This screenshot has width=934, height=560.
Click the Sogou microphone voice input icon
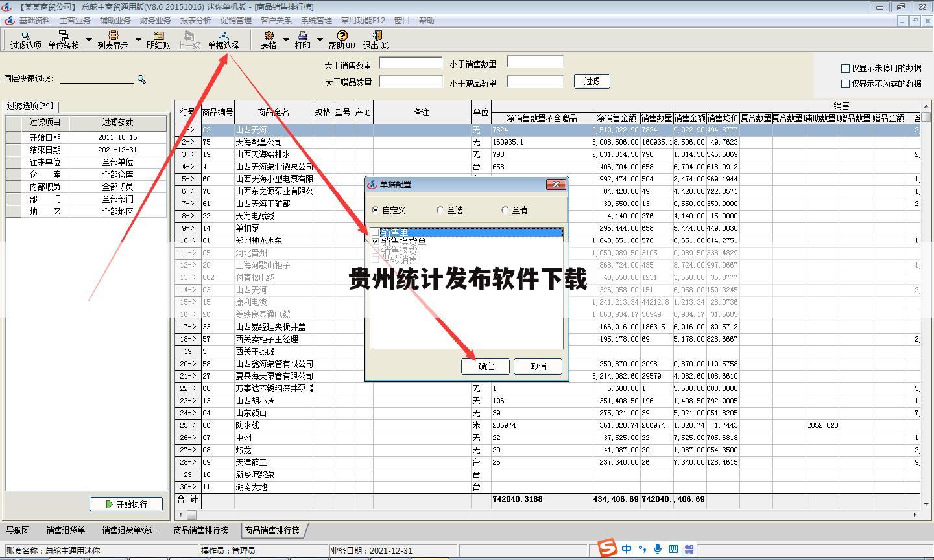click(658, 549)
